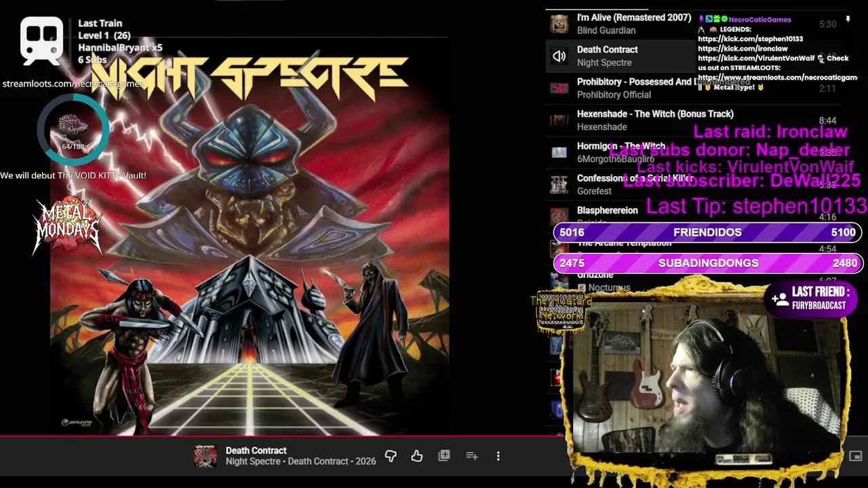Screen dimensions: 868x488
Task: Click kick.com/stephen10133 link in chat
Action: [750, 39]
